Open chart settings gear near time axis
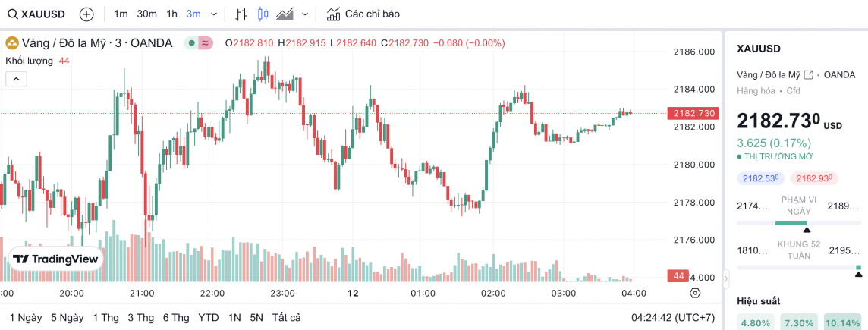Viewport: 868px width, 330px height. tap(694, 293)
